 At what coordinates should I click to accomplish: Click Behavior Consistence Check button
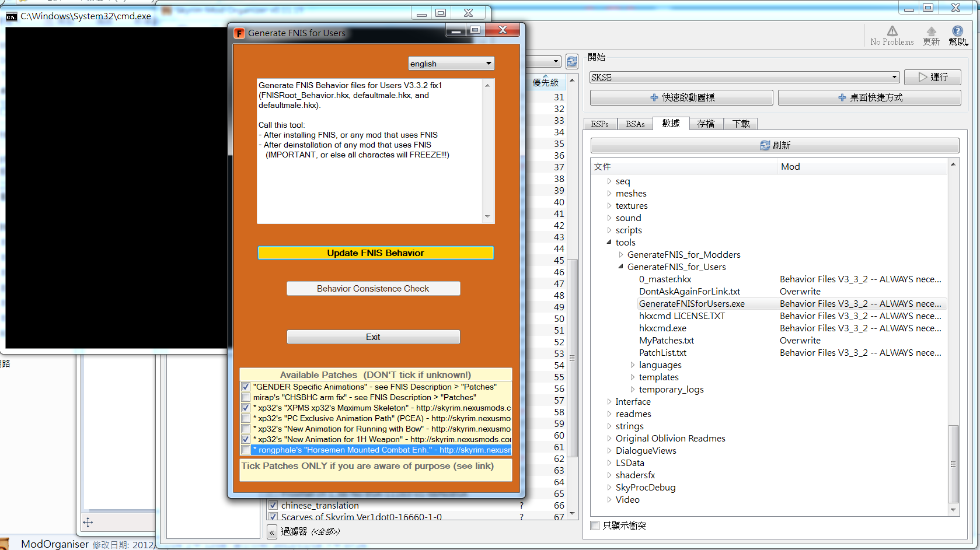pos(373,289)
